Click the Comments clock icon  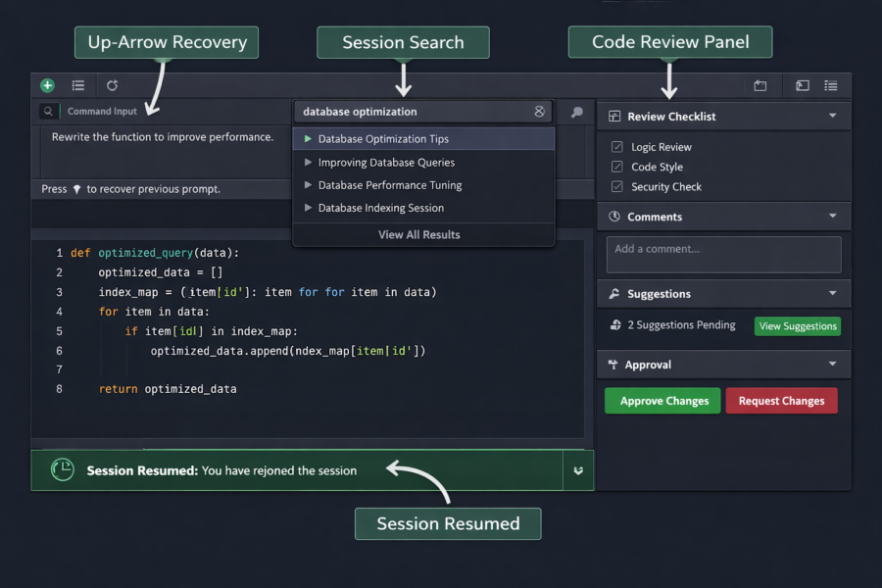(614, 217)
